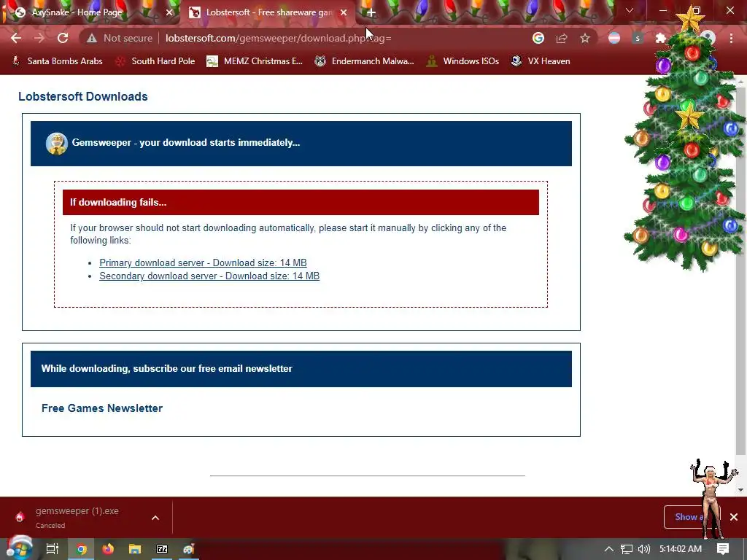Open 7-Zip from the taskbar
This screenshot has width=747, height=560.
[x=162, y=549]
